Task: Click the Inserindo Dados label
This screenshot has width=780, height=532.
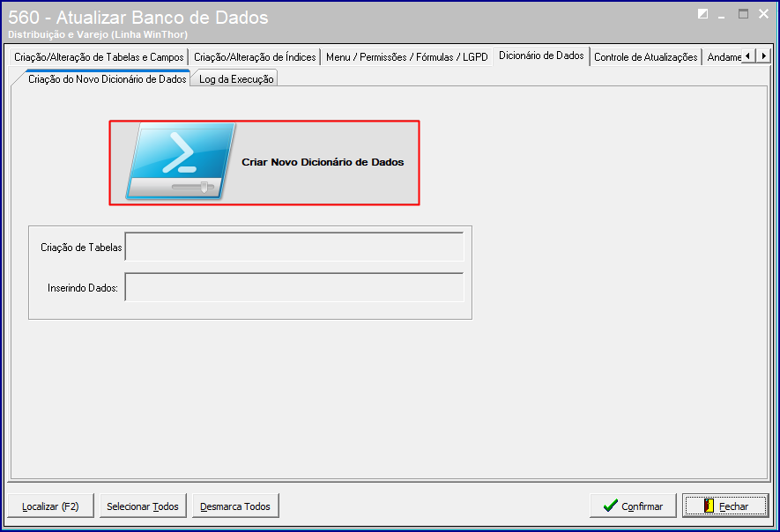Action: [83, 288]
